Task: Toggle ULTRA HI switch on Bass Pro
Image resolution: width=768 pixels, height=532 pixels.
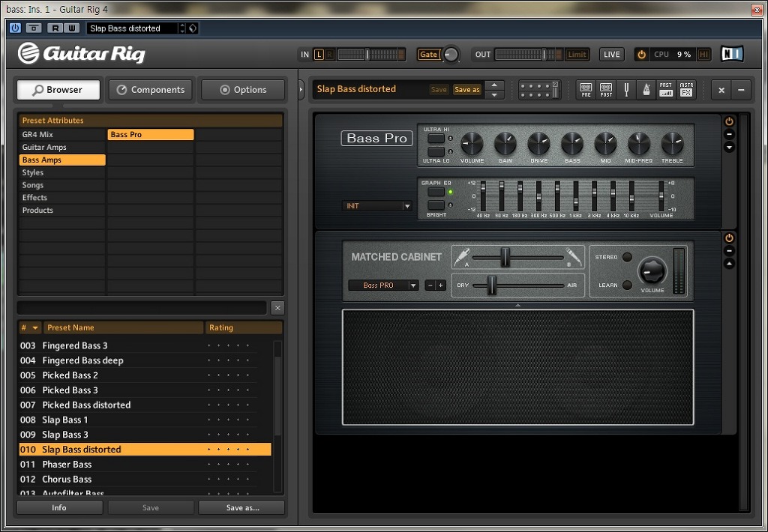Action: click(x=436, y=139)
